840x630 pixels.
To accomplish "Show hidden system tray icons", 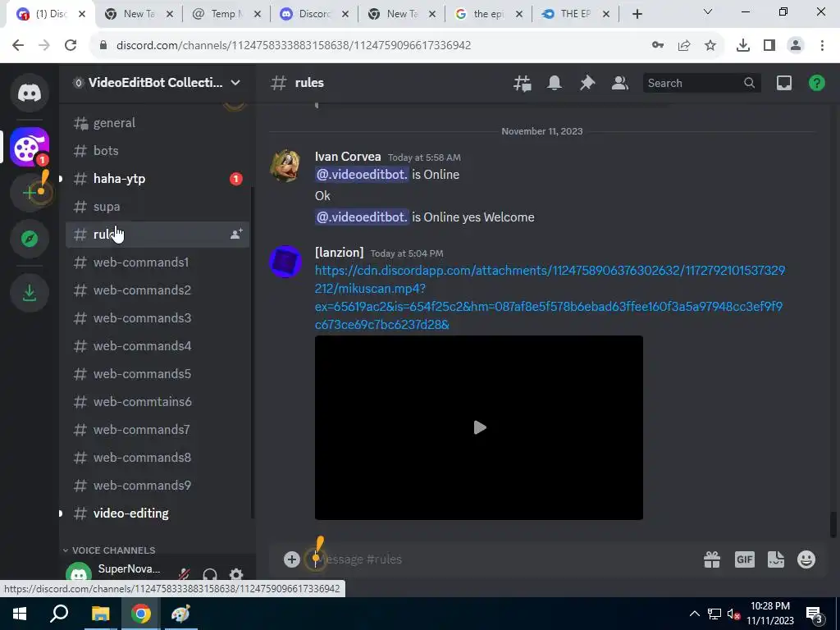I will 694,614.
